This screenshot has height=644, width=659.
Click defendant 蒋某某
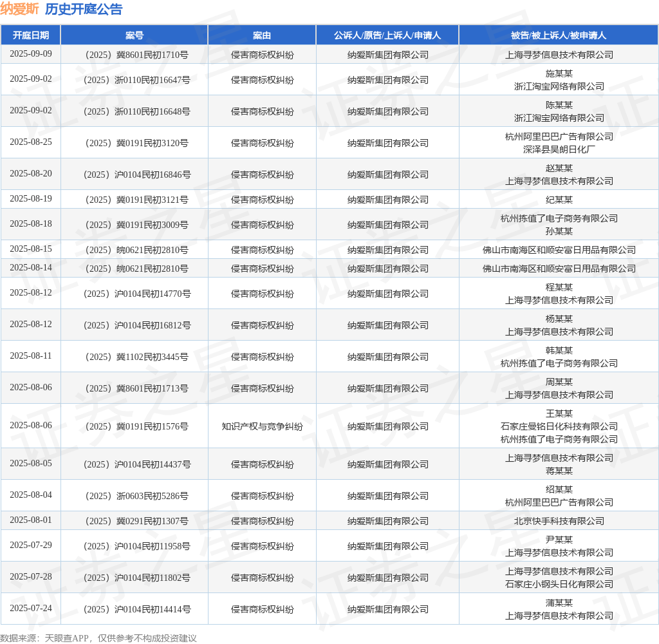(559, 471)
